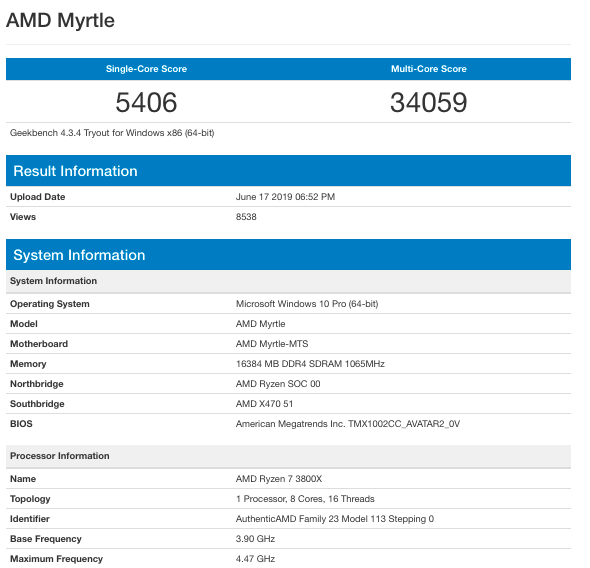Click the Northbridge label
The width and height of the screenshot is (590, 568).
click(37, 384)
